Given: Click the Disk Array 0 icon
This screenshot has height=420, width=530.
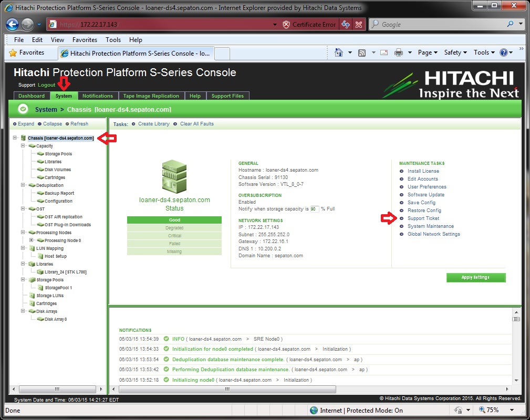Looking at the screenshot, I should tap(40, 319).
